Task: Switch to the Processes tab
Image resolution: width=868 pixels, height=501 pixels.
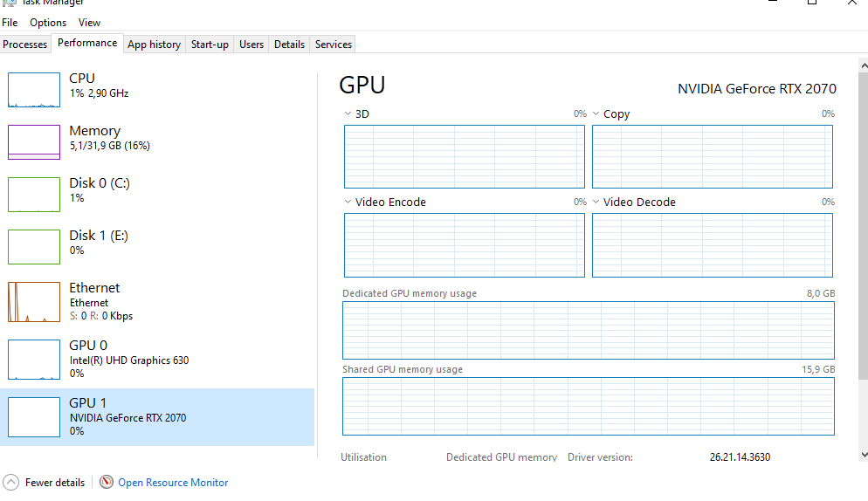Action: (x=25, y=45)
